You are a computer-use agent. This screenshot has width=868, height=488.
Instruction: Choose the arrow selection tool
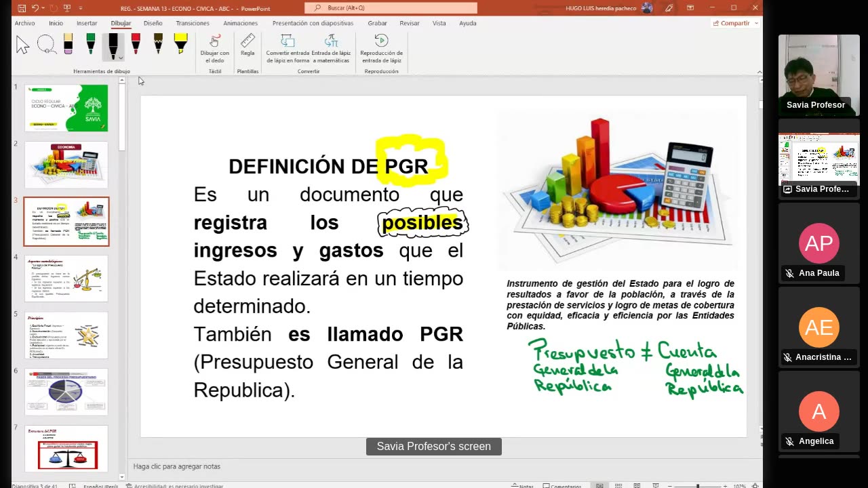(23, 45)
